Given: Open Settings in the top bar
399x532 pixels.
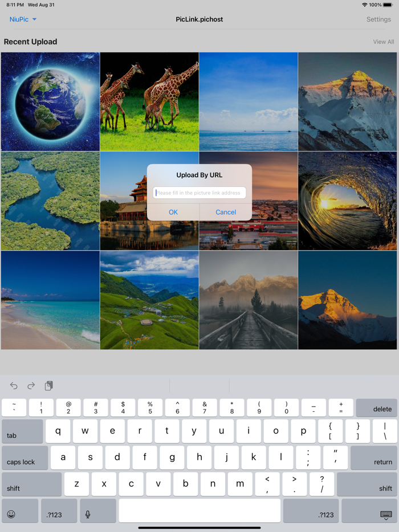Looking at the screenshot, I should pyautogui.click(x=378, y=19).
